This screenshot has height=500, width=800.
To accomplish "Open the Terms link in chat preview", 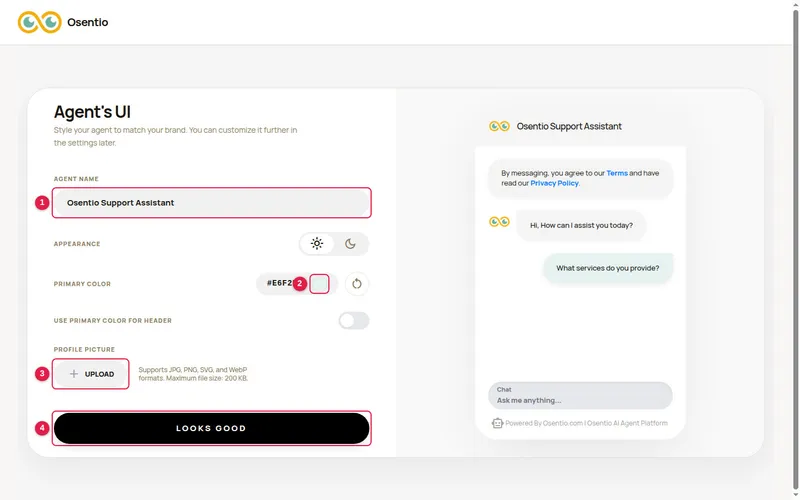I will (617, 173).
